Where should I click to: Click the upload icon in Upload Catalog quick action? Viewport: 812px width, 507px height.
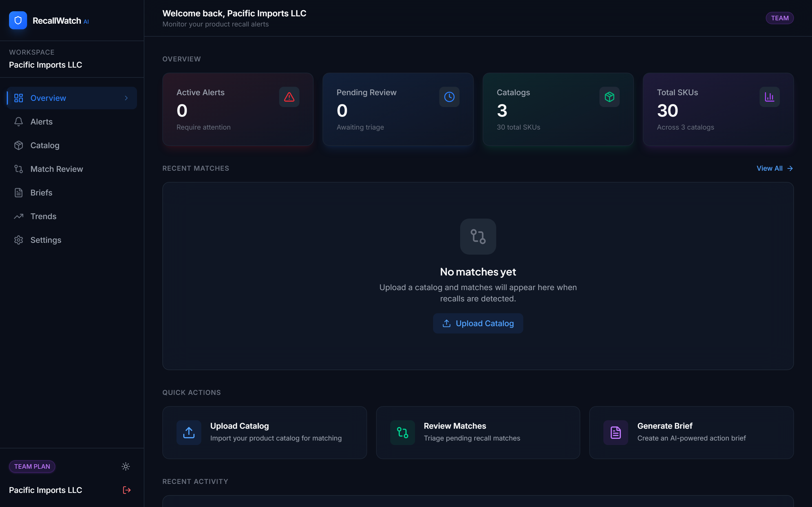[189, 433]
